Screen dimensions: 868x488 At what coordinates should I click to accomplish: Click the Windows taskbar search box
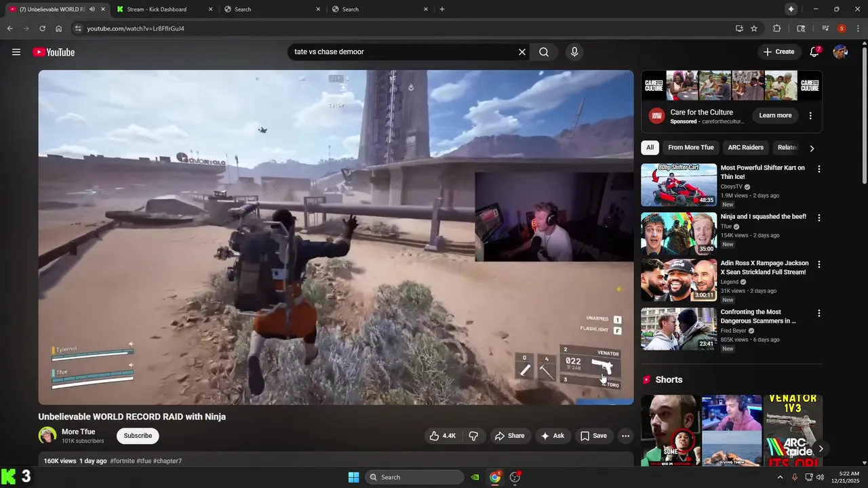click(414, 477)
